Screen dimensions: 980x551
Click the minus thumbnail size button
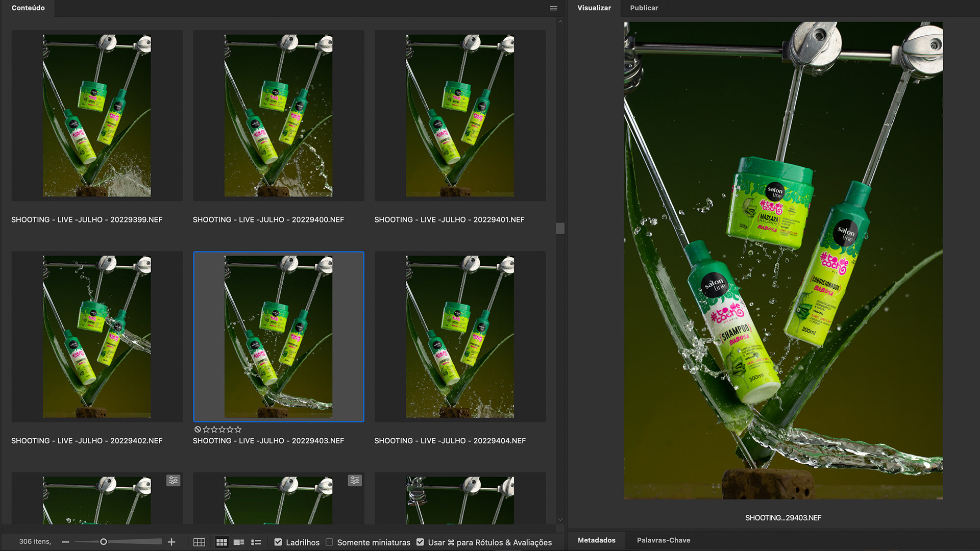(65, 542)
